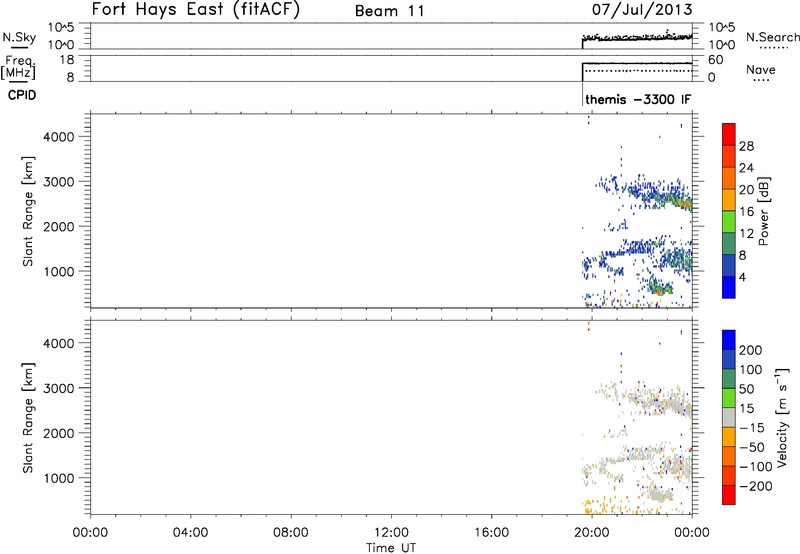This screenshot has height=554, width=800.
Task: Click the '08:00' time axis tick label
Action: point(291,533)
